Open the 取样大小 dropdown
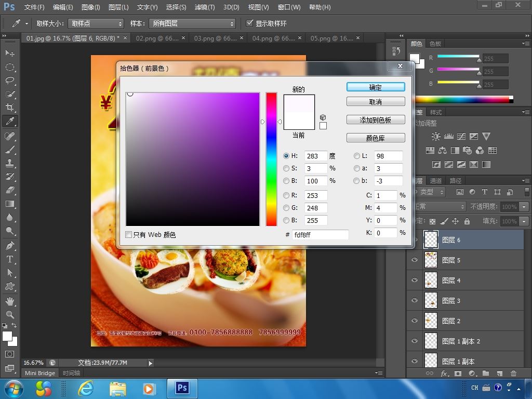This screenshot has width=532, height=399. coord(96,23)
